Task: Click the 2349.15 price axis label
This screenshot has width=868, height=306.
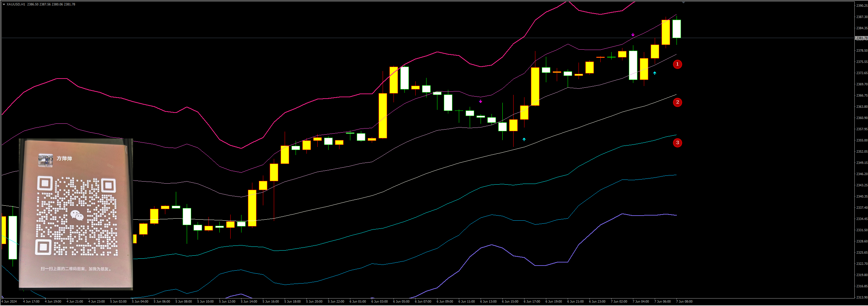Action: (x=862, y=163)
